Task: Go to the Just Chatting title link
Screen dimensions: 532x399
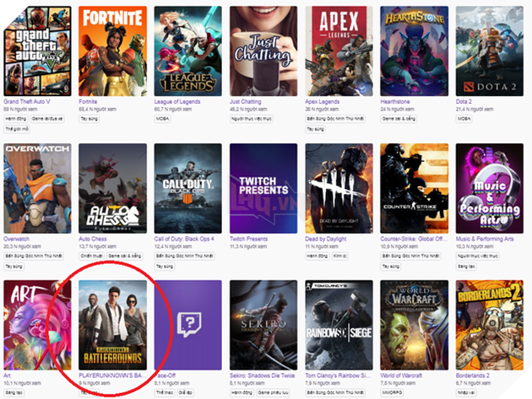Action: click(245, 101)
